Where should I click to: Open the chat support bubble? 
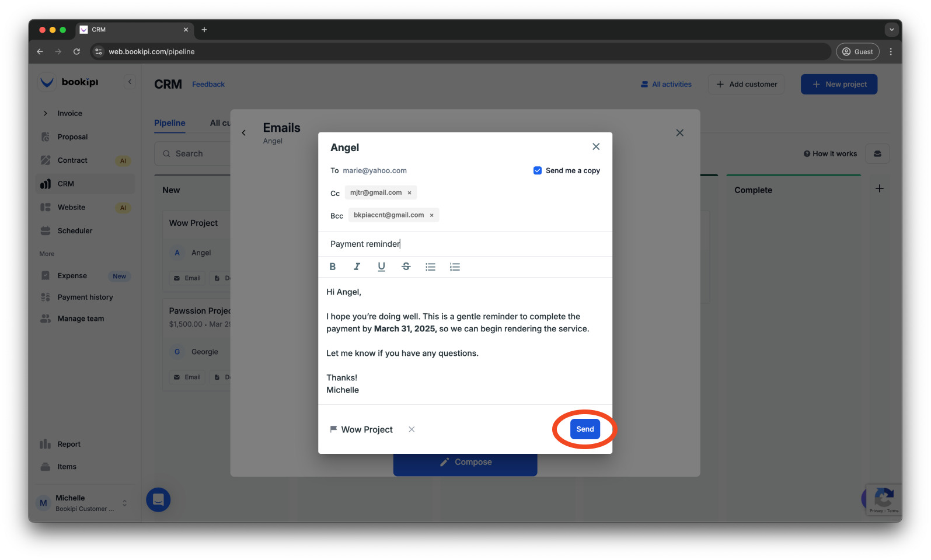pyautogui.click(x=158, y=500)
